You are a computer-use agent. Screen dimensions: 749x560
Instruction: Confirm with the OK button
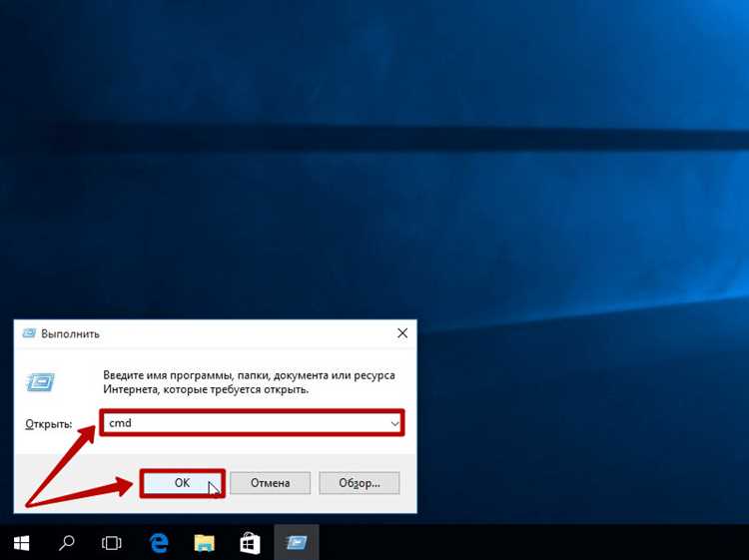(182, 483)
